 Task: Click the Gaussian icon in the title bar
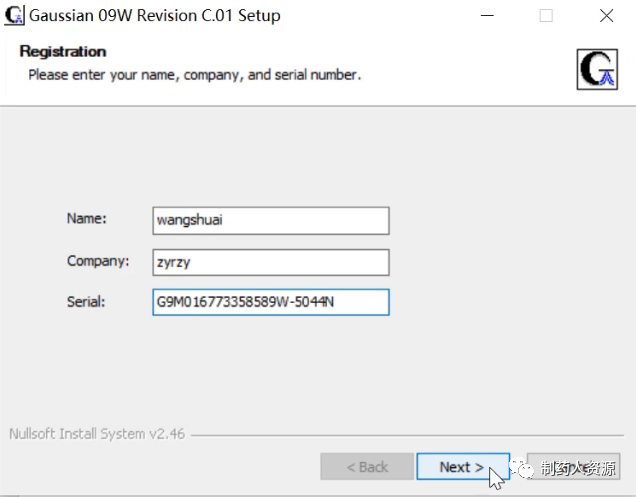[x=15, y=16]
